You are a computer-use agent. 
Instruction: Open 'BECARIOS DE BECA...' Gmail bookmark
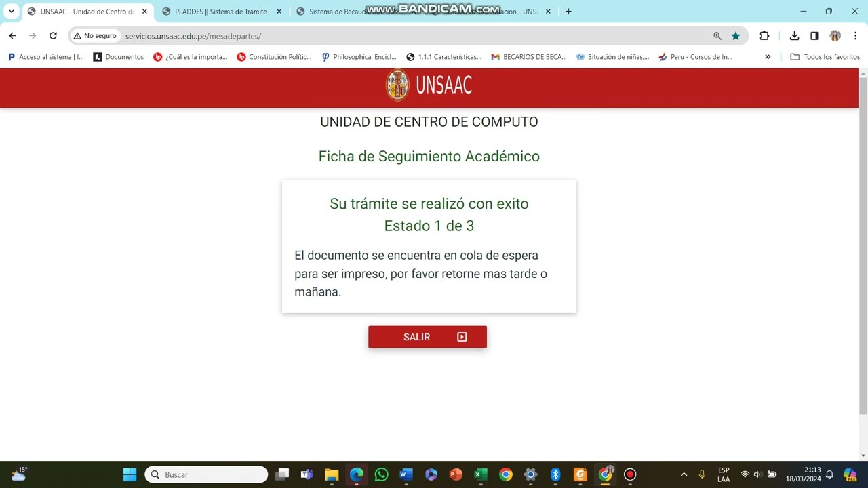point(529,57)
